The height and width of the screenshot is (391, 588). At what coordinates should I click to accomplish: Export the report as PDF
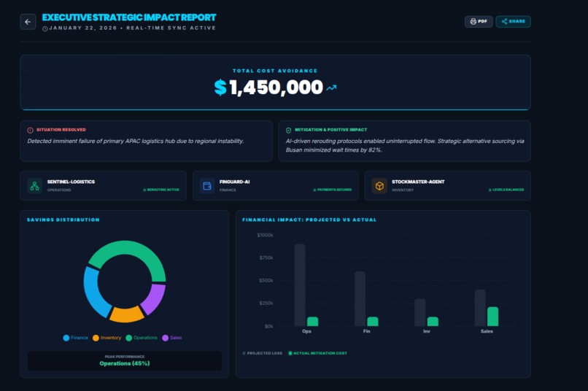[479, 21]
